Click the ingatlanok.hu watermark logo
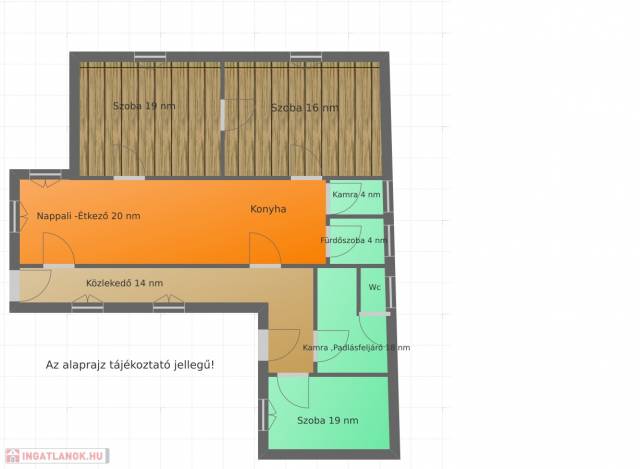This screenshot has height=469, width=640. pos(55,456)
